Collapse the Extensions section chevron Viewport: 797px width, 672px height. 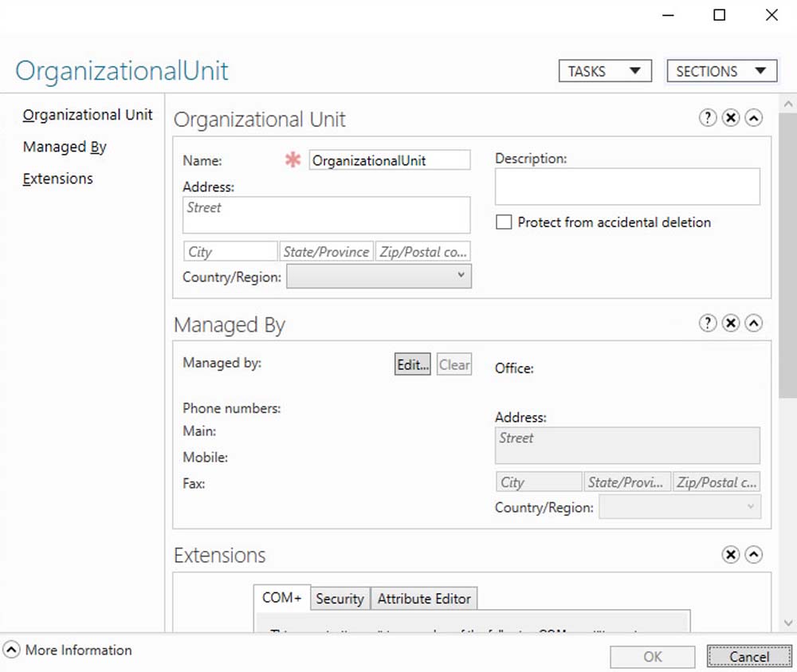753,555
